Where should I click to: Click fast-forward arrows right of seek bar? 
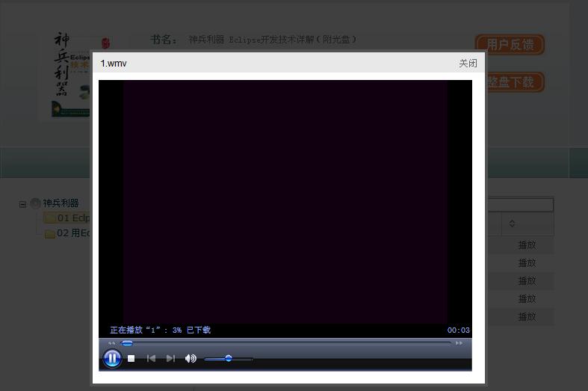point(459,343)
